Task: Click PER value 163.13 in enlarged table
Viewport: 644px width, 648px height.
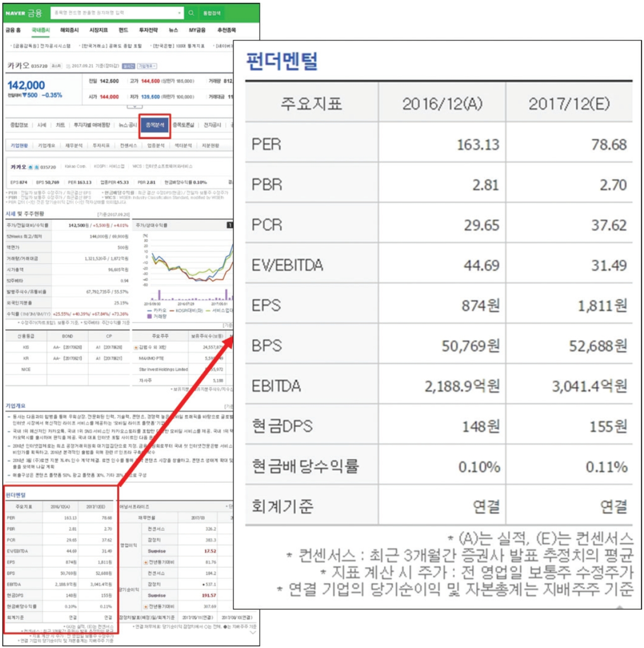Action: pyautogui.click(x=478, y=145)
